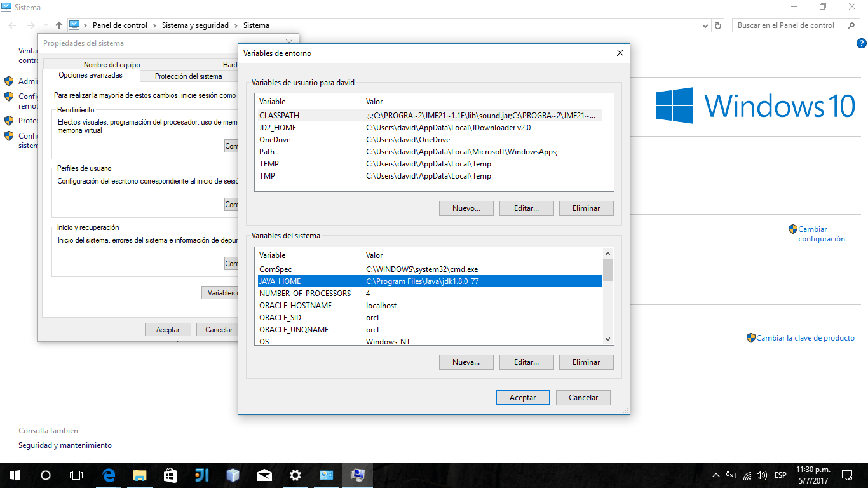Open Task View on the taskbar
The image size is (868, 488).
76,475
